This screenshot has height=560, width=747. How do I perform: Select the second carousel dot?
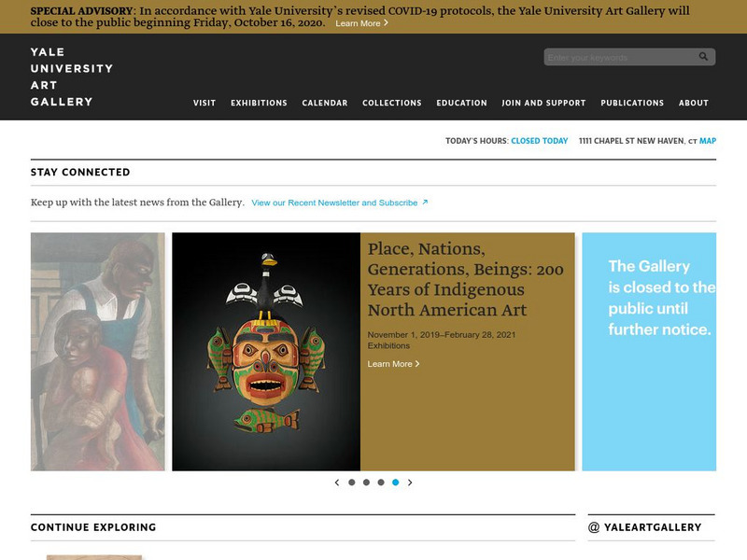click(366, 483)
